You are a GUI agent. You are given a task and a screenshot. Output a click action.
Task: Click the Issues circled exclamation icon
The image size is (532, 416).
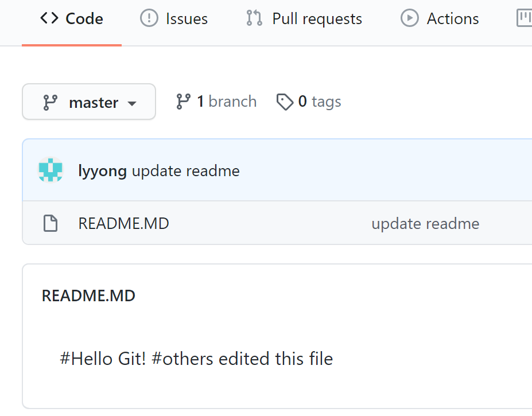pos(149,18)
